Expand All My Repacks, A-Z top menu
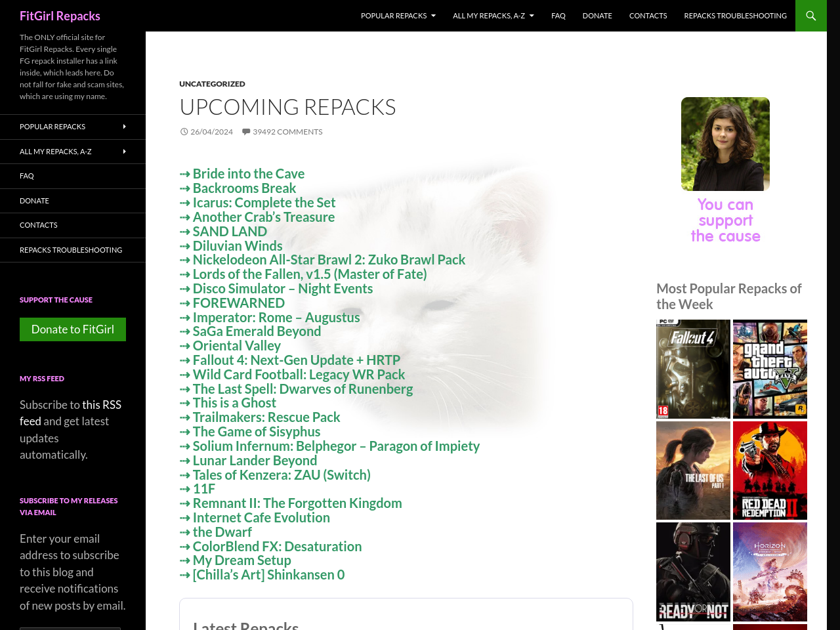This screenshot has height=630, width=840. (x=493, y=16)
